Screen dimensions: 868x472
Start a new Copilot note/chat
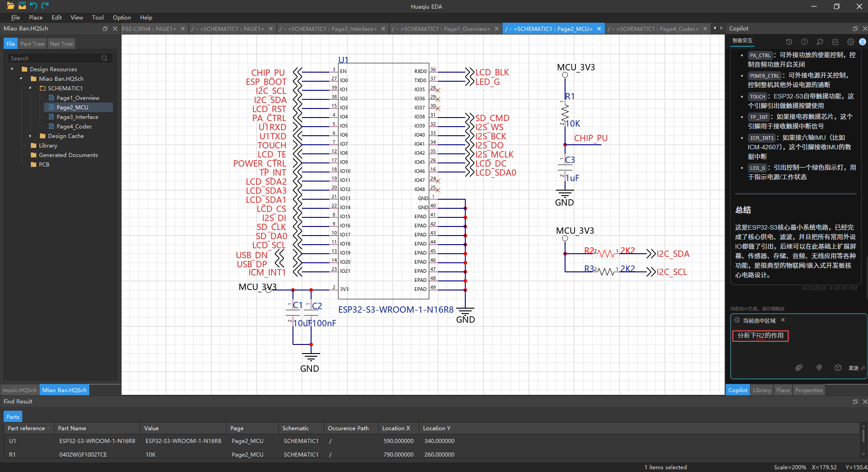tap(835, 42)
